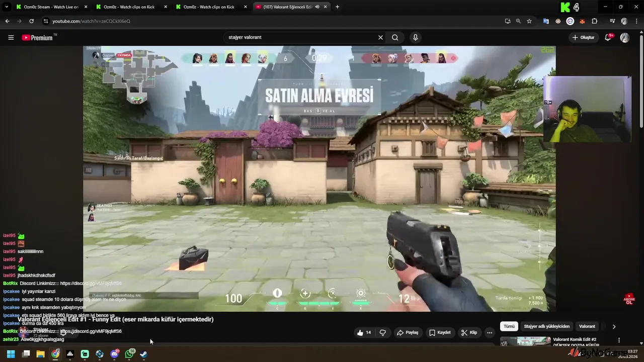Click the address bar URL

(91, 21)
